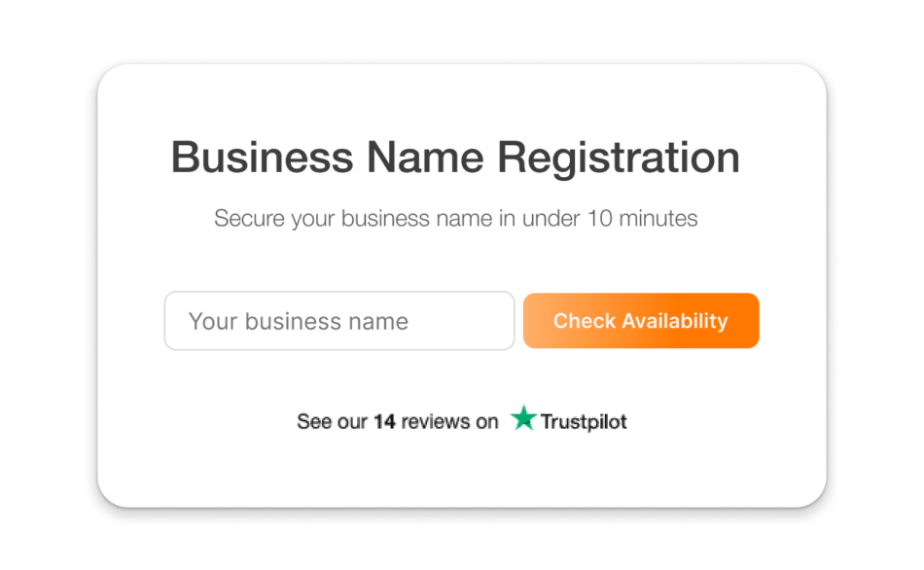The image size is (924, 570).
Task: Focus the Your business name input field
Action: [x=339, y=321]
